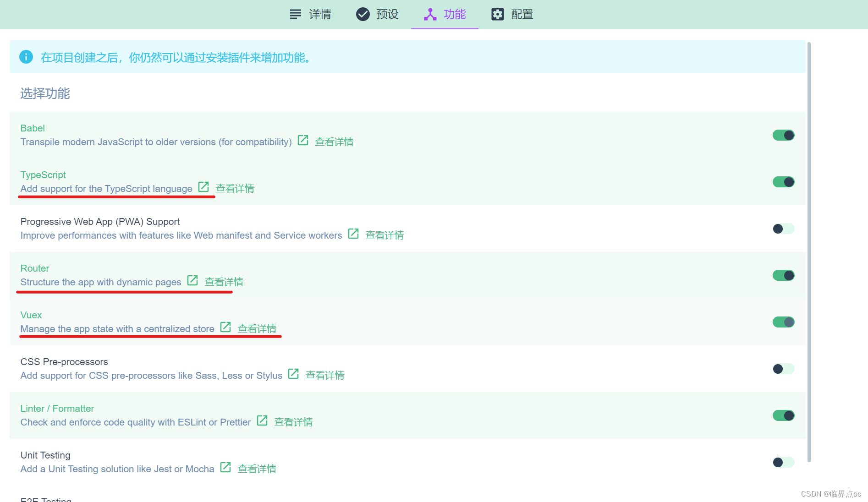Click 查看详情 link for Babel
This screenshot has height=502, width=868.
(x=334, y=142)
